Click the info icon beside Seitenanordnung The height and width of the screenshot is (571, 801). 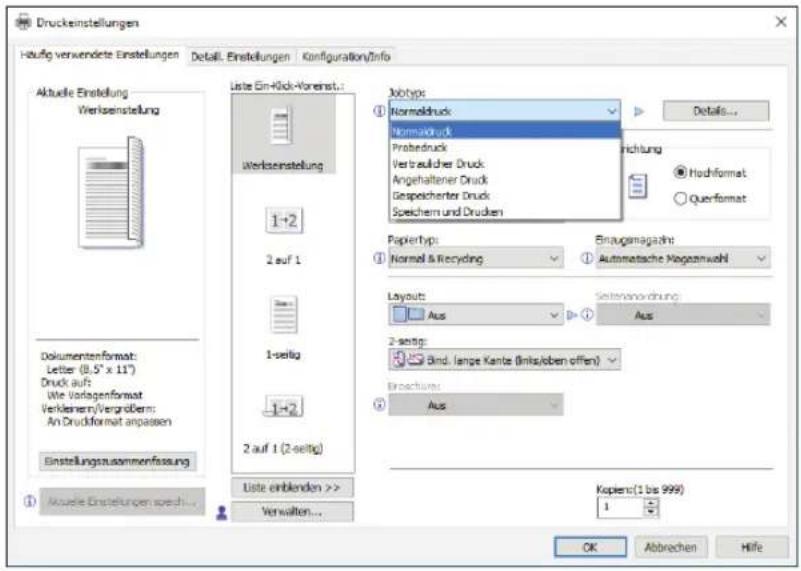point(587,315)
